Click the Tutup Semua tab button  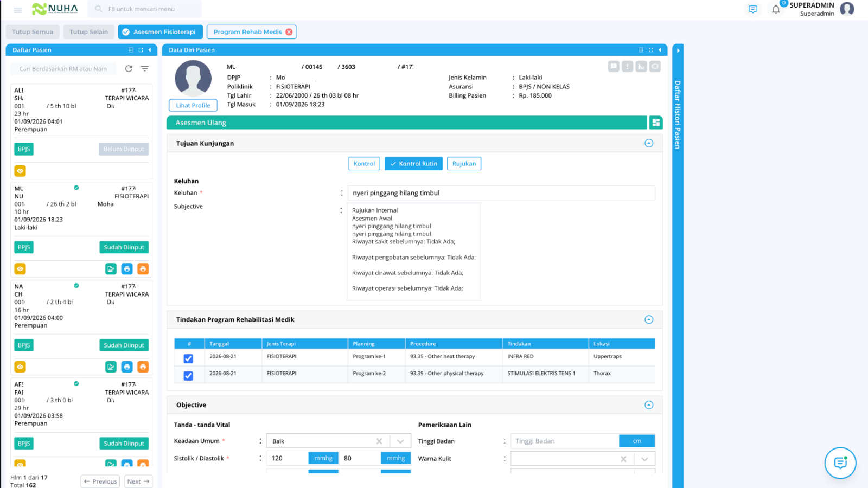point(33,32)
